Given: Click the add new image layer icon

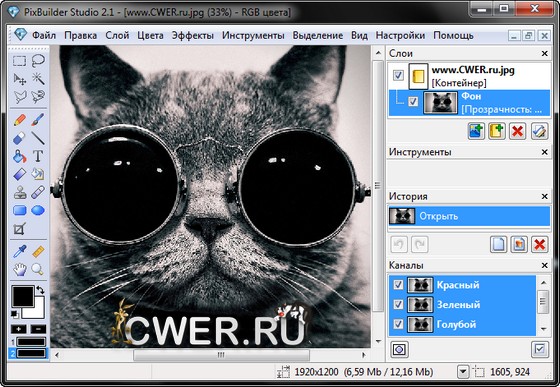Looking at the screenshot, I should [x=476, y=131].
